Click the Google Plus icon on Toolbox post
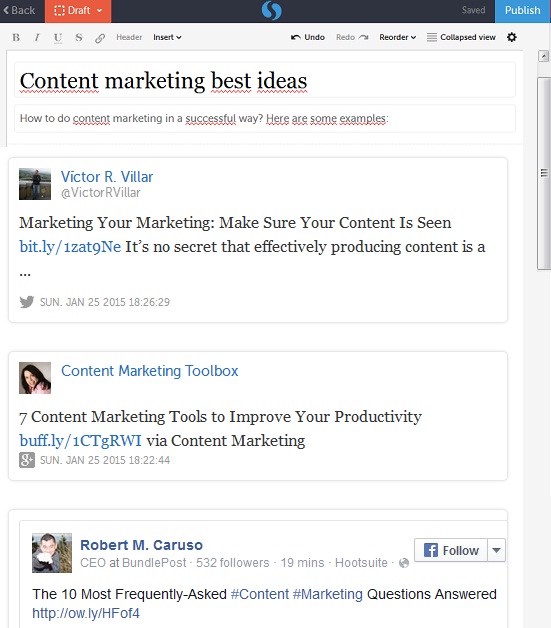Screen dimensions: 551x628 27,460
